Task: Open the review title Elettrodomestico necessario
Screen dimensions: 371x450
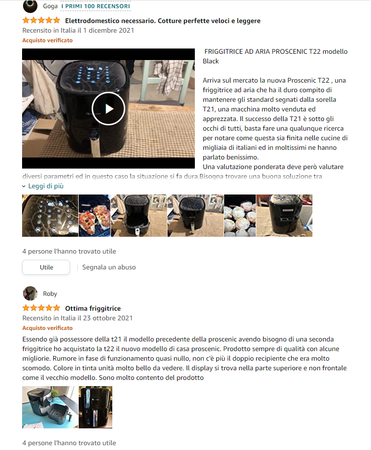Action: click(x=163, y=21)
